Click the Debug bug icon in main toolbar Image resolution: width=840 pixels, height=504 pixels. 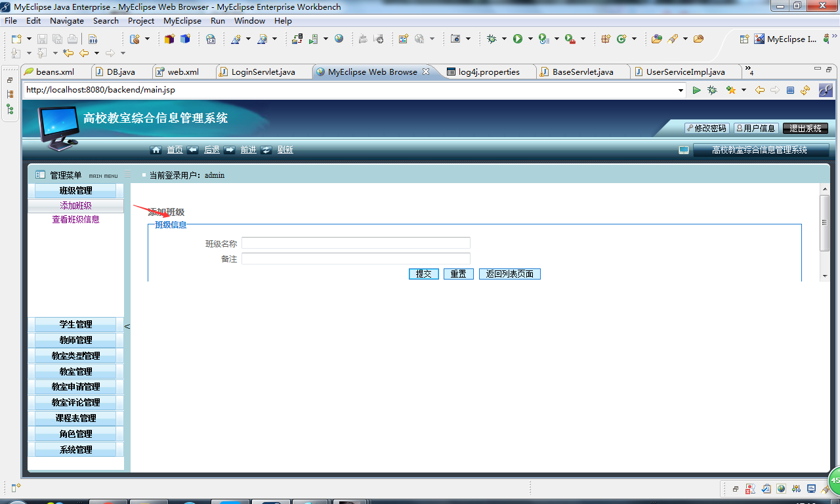coord(492,39)
